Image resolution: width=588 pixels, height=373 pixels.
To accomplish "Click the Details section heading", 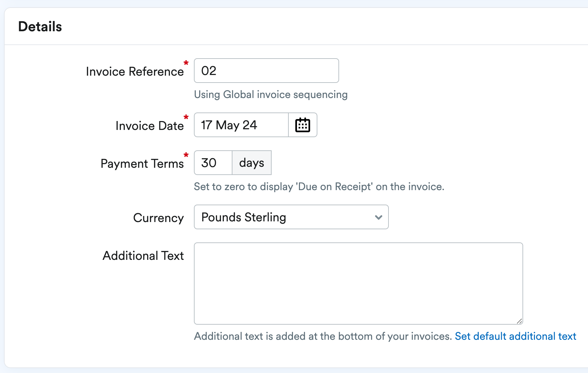I will click(40, 27).
